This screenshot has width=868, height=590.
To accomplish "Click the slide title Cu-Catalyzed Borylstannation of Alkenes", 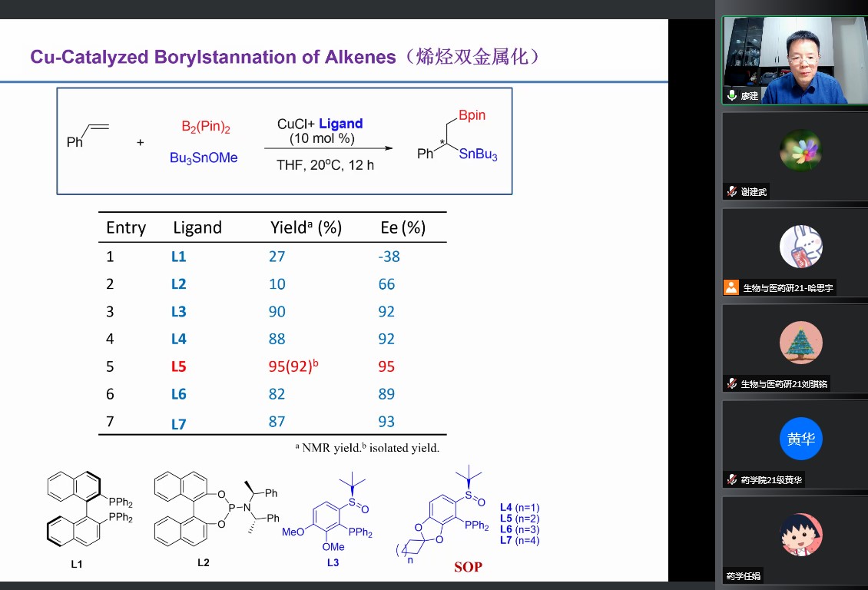I will point(214,57).
